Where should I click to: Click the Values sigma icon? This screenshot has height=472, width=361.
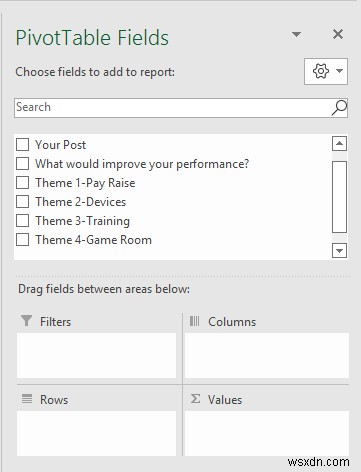[x=195, y=399]
